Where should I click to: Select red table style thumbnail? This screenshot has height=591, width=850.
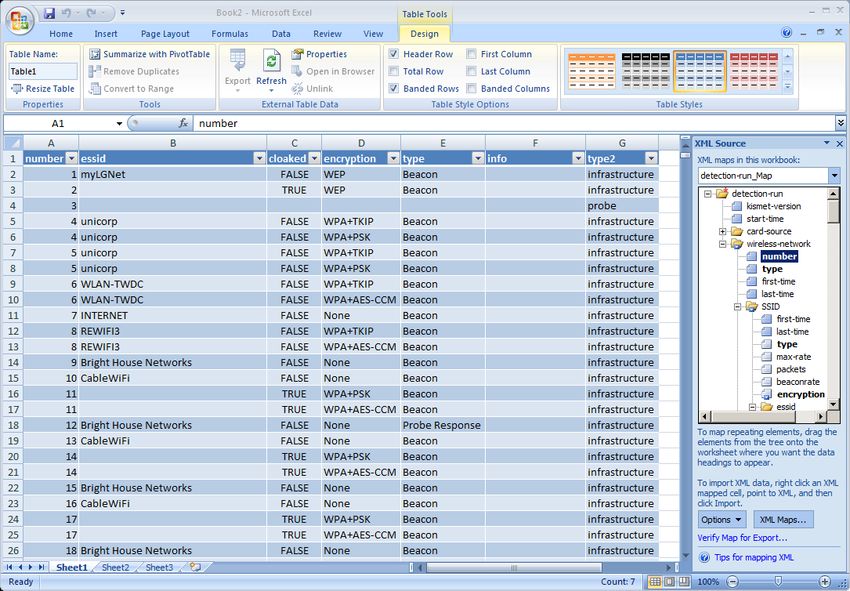(754, 71)
